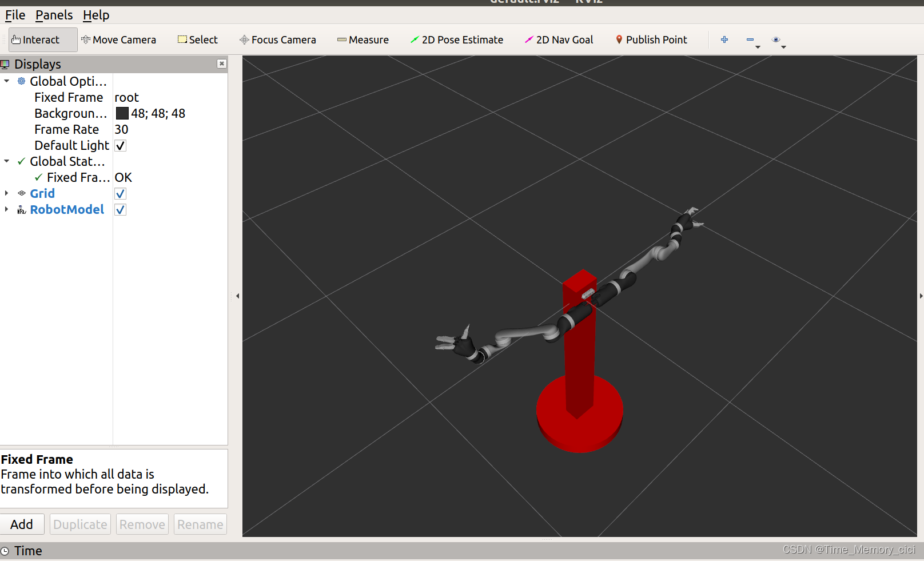Click the Time panel clock icon
Screen dimensions: 924x561
(x=5, y=551)
